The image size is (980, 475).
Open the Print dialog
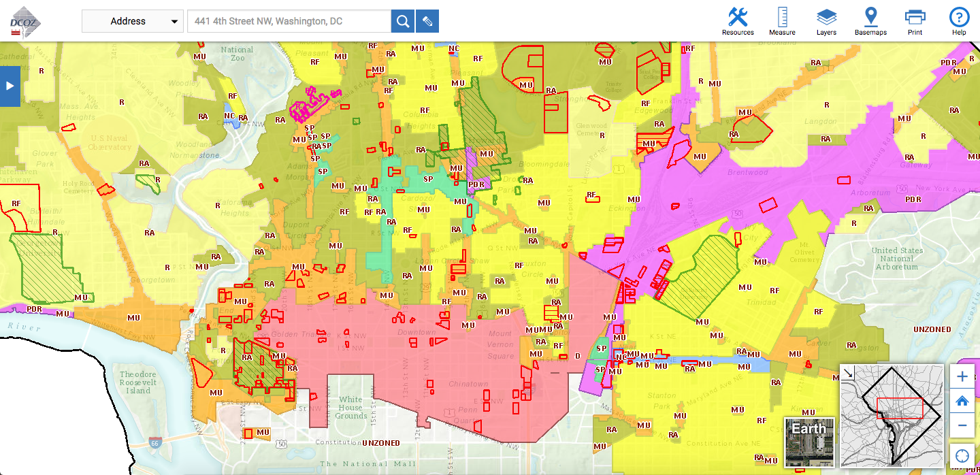tap(915, 20)
